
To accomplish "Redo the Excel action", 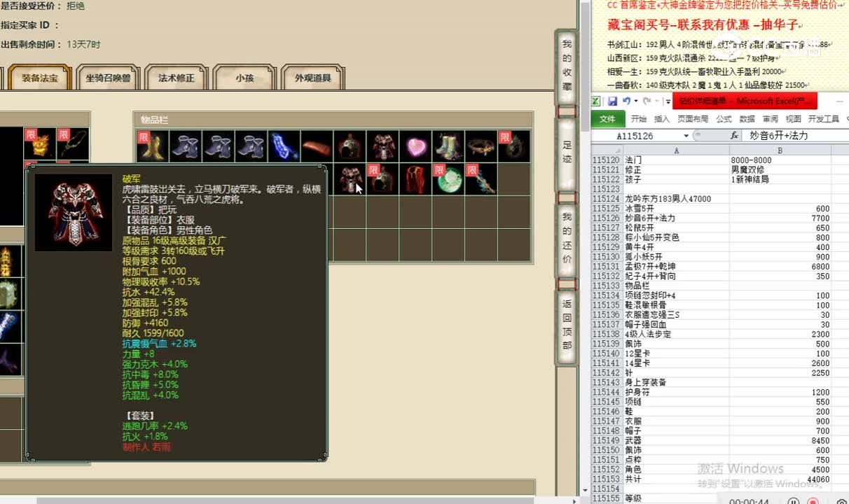I will (x=647, y=101).
